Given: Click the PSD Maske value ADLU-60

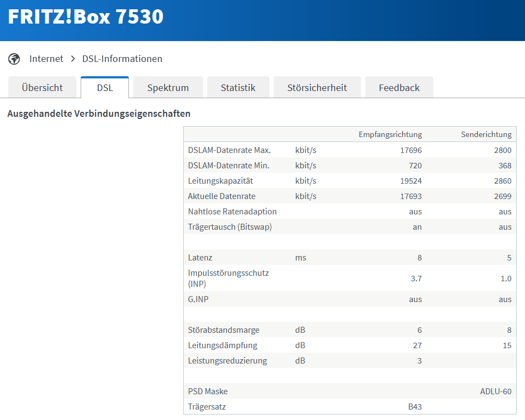Looking at the screenshot, I should click(495, 391).
